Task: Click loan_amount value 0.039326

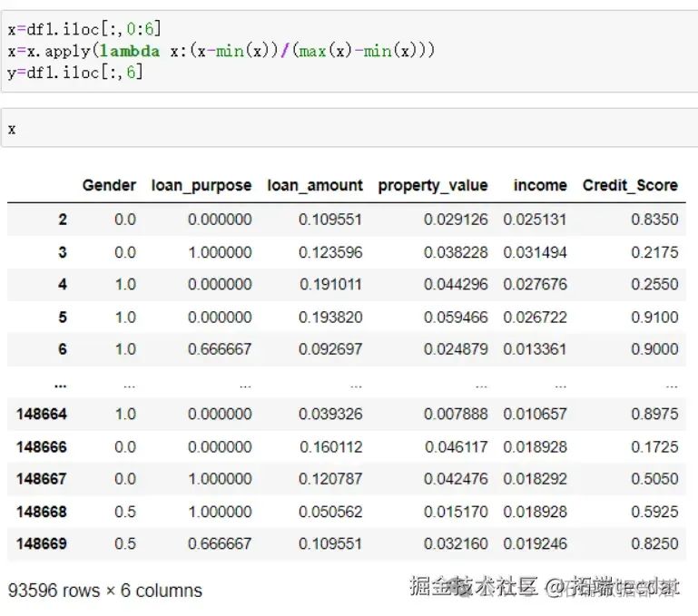Action: pyautogui.click(x=330, y=414)
